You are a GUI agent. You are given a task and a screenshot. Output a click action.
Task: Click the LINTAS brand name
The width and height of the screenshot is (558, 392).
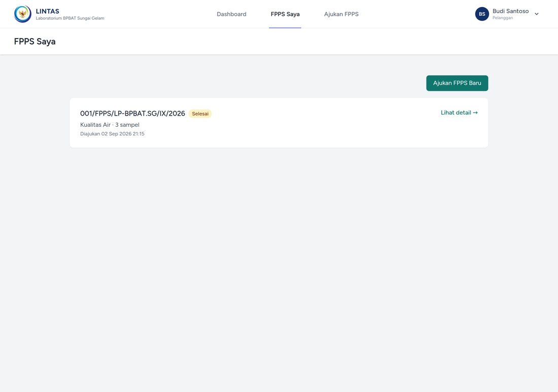48,11
